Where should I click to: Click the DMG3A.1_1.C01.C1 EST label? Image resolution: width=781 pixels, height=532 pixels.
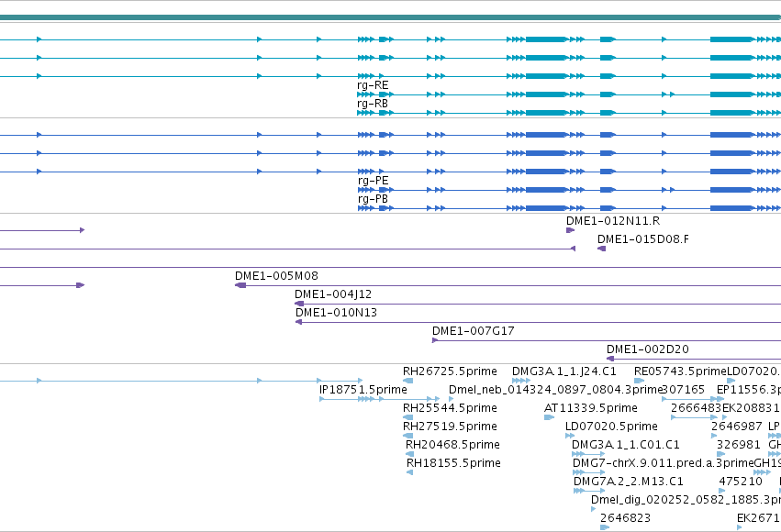(x=626, y=445)
